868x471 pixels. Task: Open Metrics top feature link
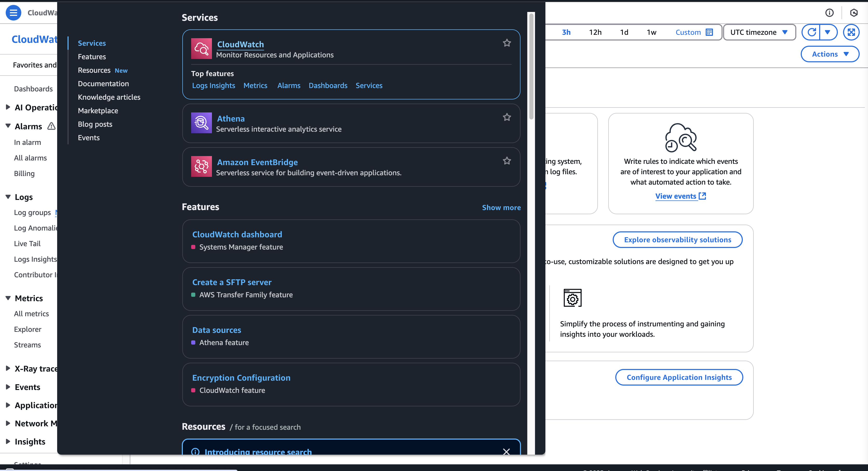coord(255,86)
